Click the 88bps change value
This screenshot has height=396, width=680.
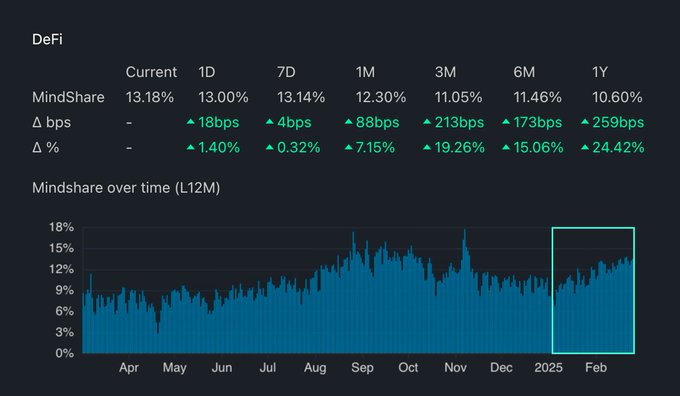click(x=377, y=122)
